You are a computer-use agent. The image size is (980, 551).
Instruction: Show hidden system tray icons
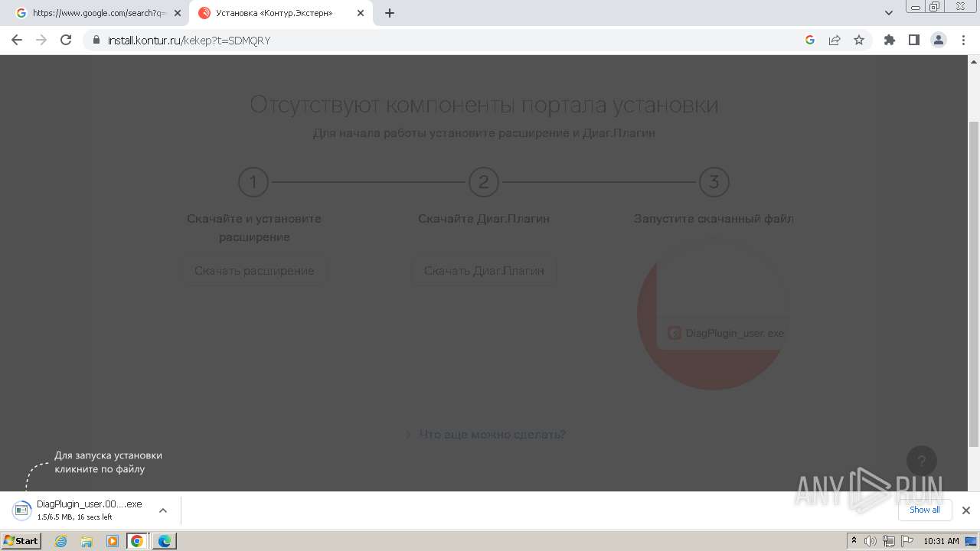tap(854, 541)
